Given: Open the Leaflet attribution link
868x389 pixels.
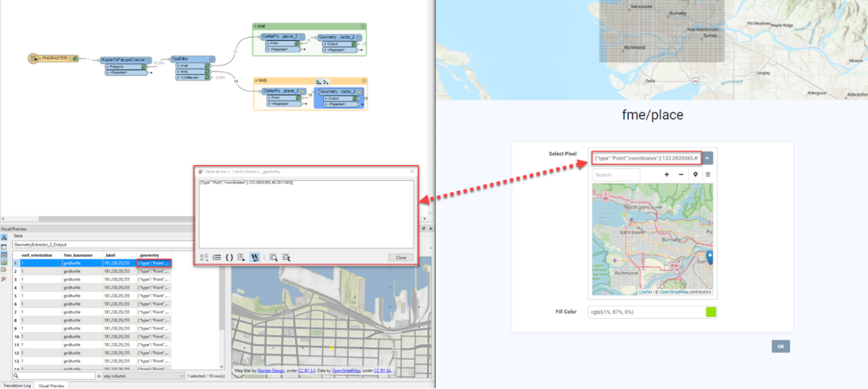Looking at the screenshot, I should point(645,292).
